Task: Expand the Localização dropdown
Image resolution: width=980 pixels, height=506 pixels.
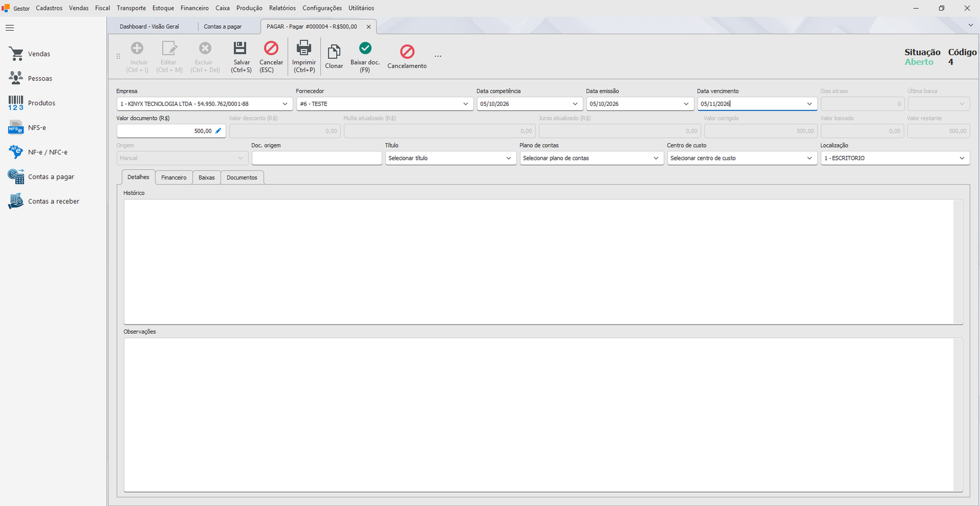Action: click(x=962, y=158)
